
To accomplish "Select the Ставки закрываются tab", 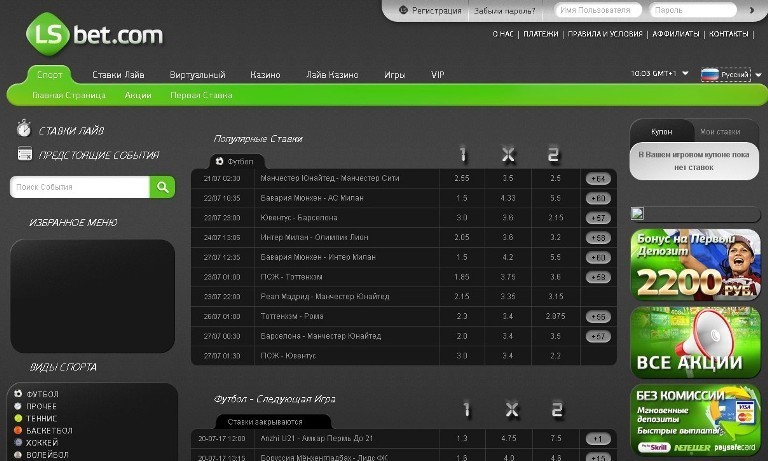I will 273,421.
